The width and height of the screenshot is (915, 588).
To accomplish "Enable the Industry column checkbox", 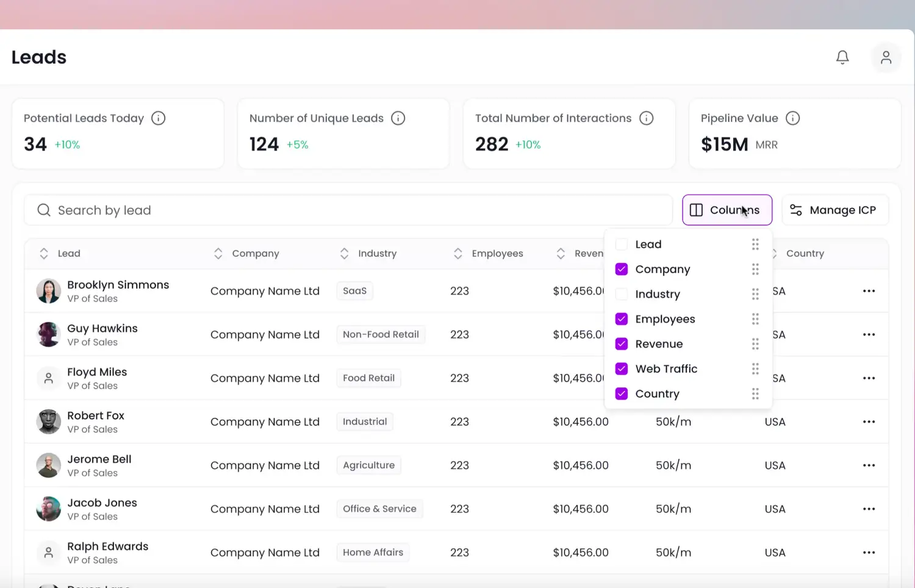I will (x=622, y=294).
